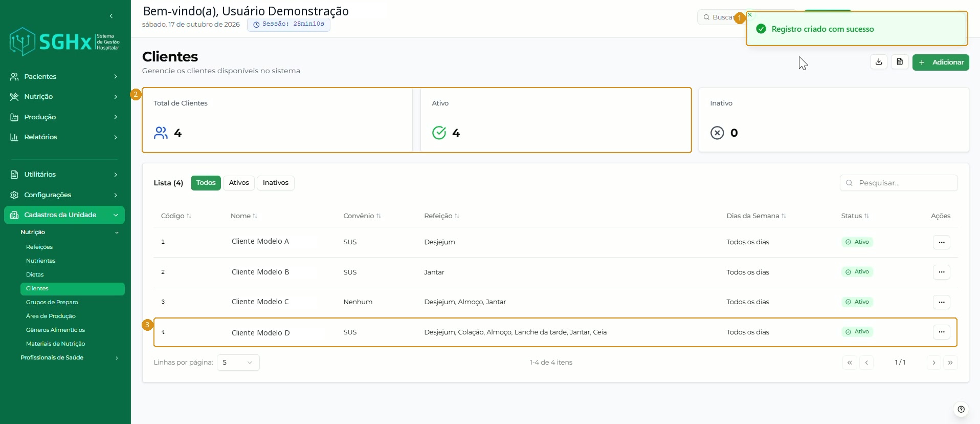Sort the table by Status column

pos(855,216)
